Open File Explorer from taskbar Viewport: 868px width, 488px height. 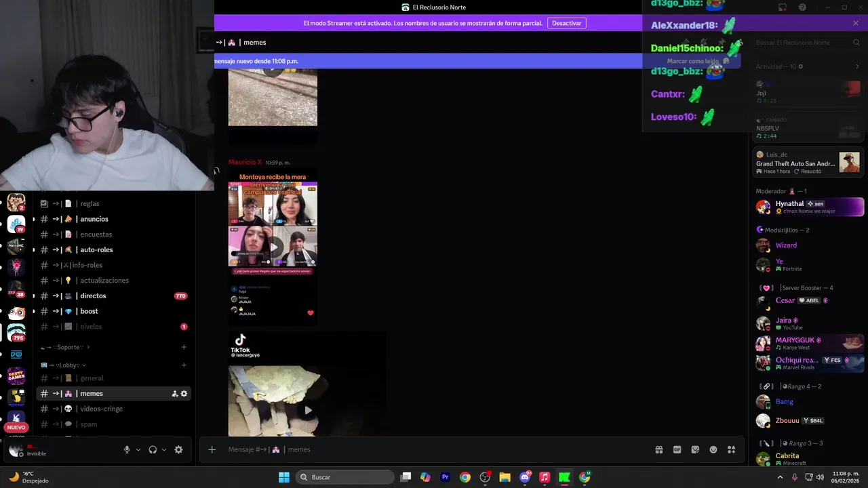(x=505, y=477)
